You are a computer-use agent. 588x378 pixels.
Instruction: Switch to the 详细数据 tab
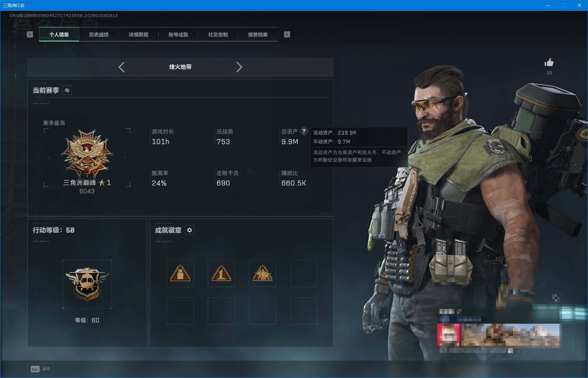pyautogui.click(x=138, y=34)
